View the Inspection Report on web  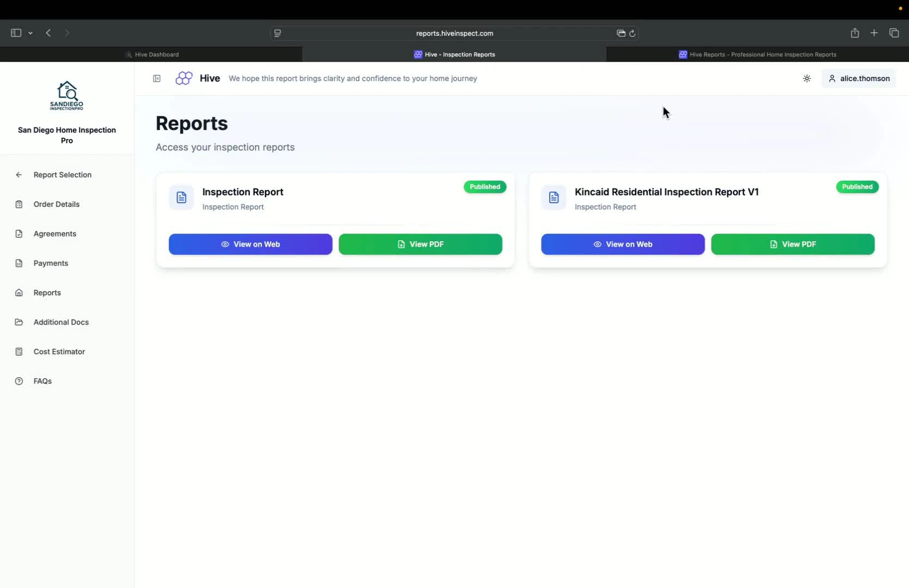pyautogui.click(x=250, y=244)
